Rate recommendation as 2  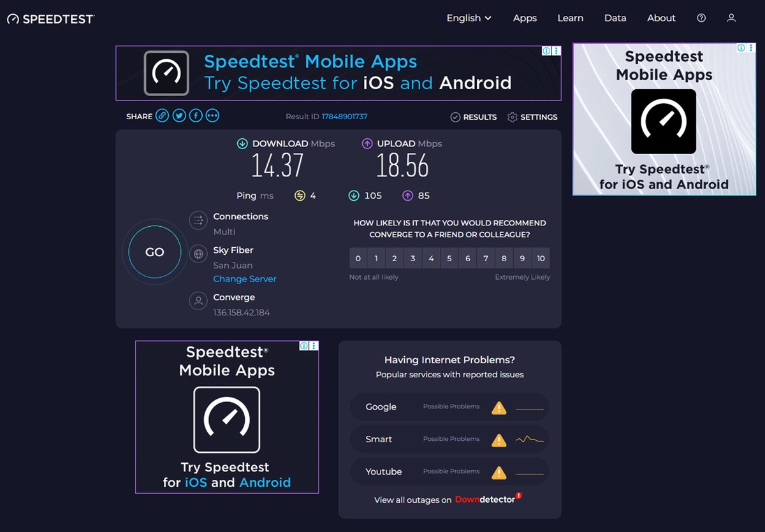tap(395, 258)
